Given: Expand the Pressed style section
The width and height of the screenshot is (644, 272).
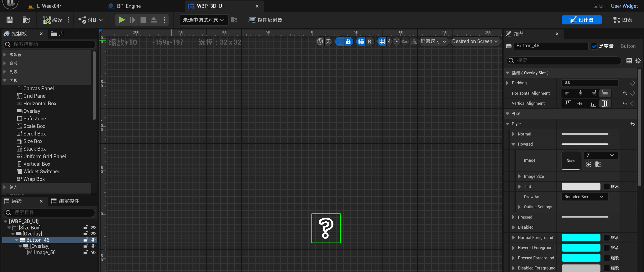Looking at the screenshot, I should (514, 217).
